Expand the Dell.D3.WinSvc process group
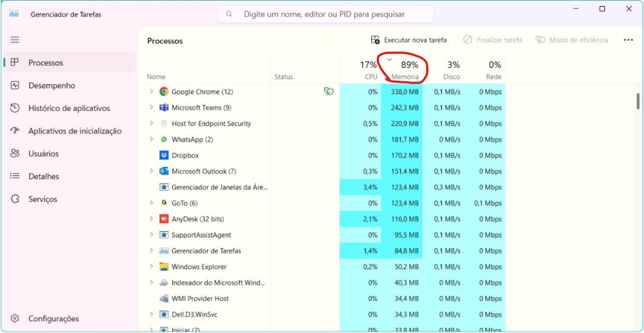 click(151, 315)
